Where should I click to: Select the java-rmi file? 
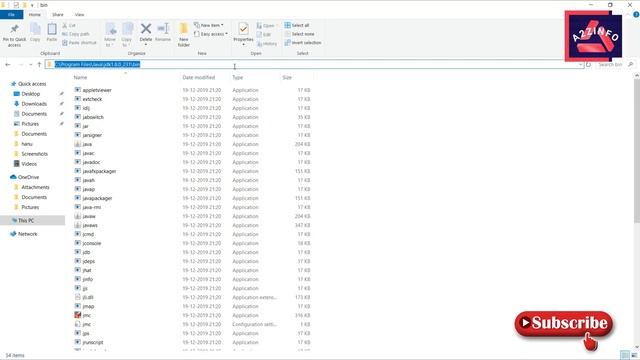pos(91,207)
